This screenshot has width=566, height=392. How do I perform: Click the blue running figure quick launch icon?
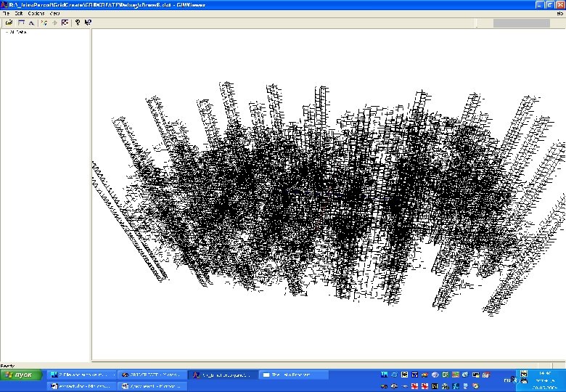456,386
